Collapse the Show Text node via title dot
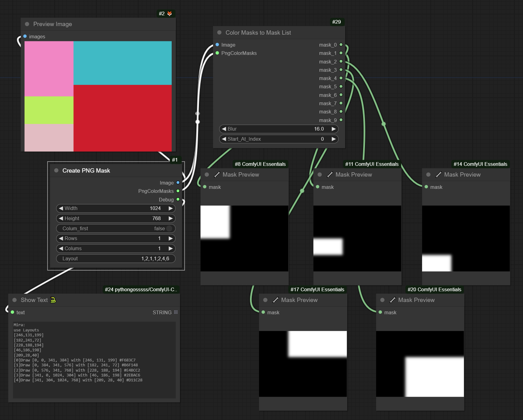This screenshot has width=523, height=420. [x=14, y=300]
